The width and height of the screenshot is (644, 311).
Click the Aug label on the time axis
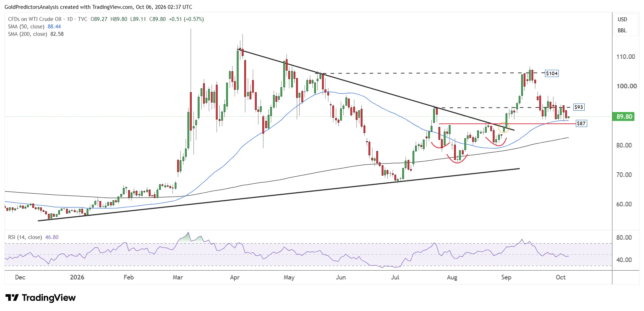click(452, 277)
